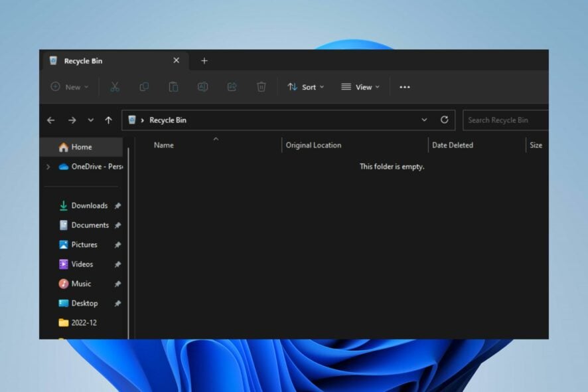Image resolution: width=588 pixels, height=392 pixels.
Task: Select the Recycle Bin tab
Action: (x=115, y=61)
